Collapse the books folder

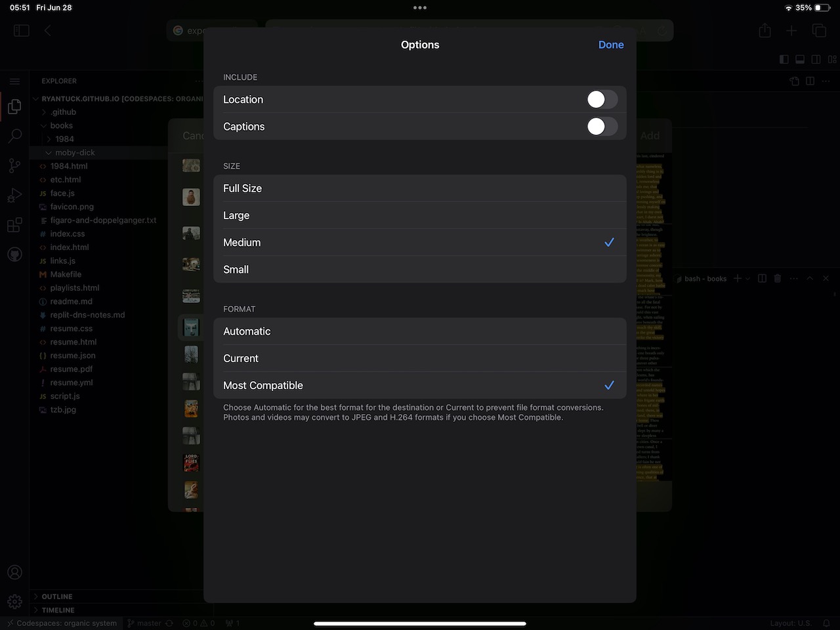(61, 125)
